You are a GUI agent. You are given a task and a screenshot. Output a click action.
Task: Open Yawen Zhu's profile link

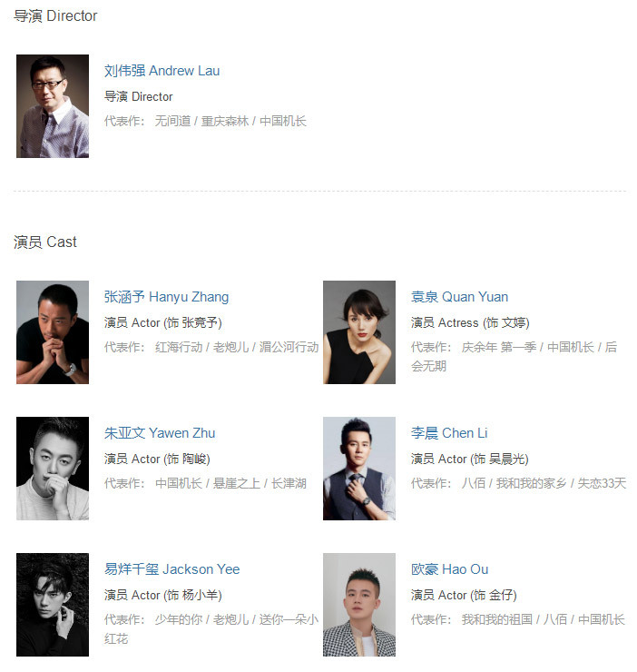pos(160,433)
